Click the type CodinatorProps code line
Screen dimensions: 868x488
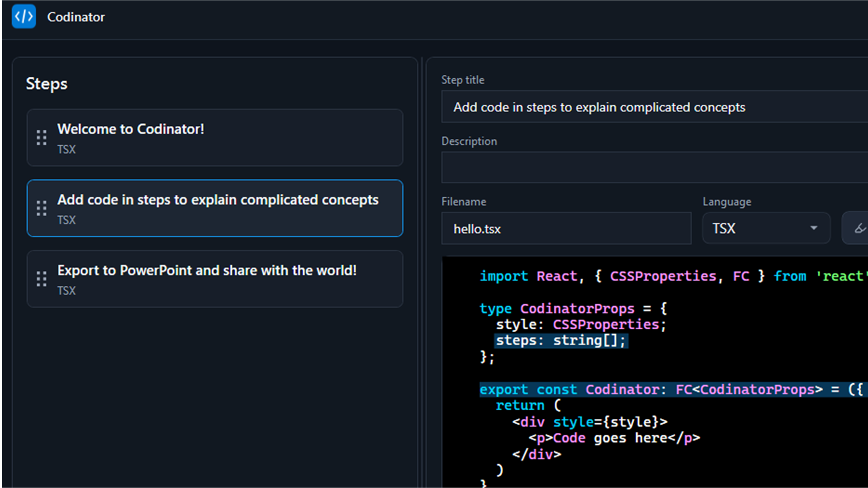[573, 308]
